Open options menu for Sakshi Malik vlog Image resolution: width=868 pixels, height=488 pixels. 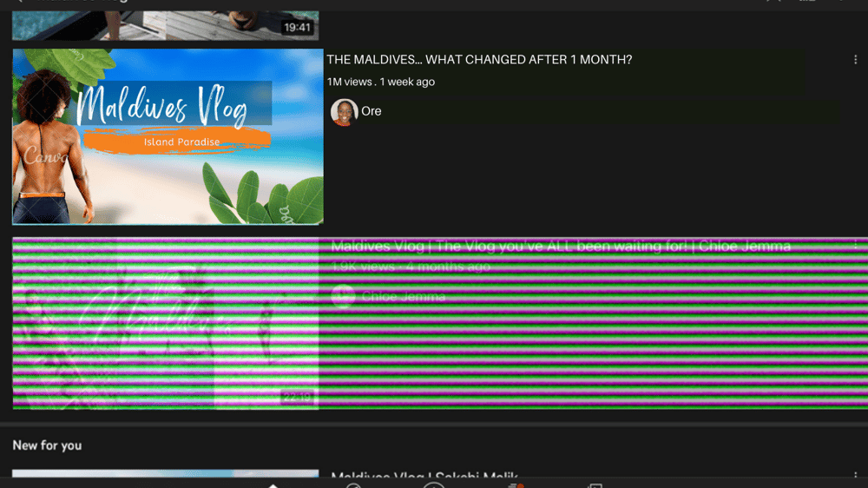pos(855,475)
